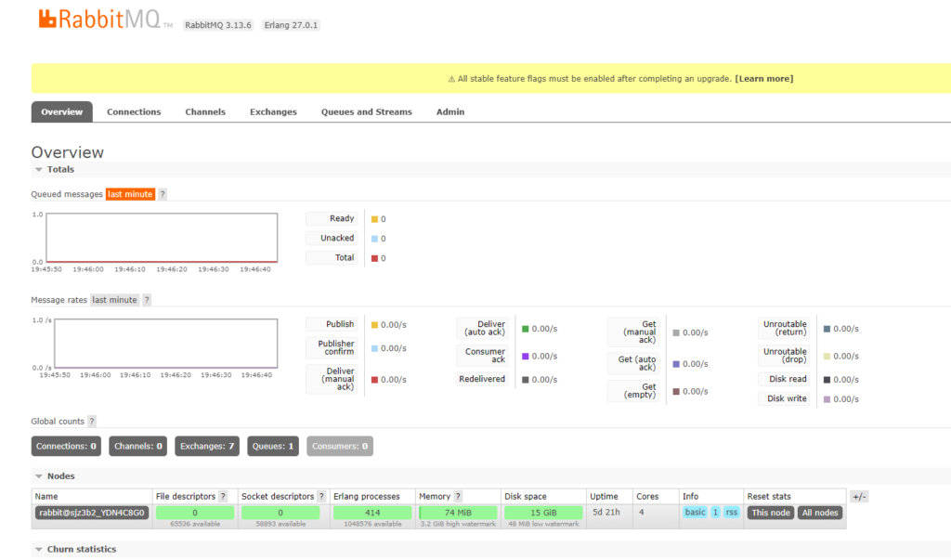Click the Connections: 0 count button
The width and height of the screenshot is (951, 560).
click(x=66, y=446)
